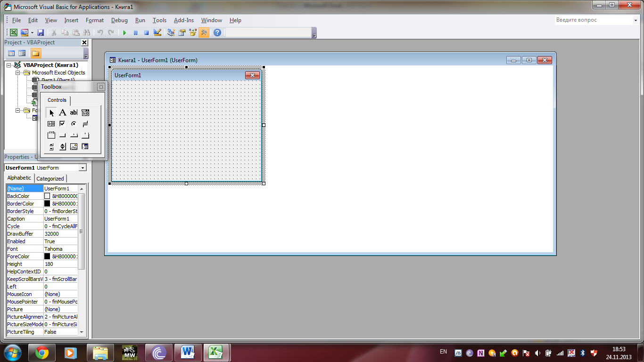644x362 pixels.
Task: Click the volume speaker tray icon
Action: click(537, 353)
